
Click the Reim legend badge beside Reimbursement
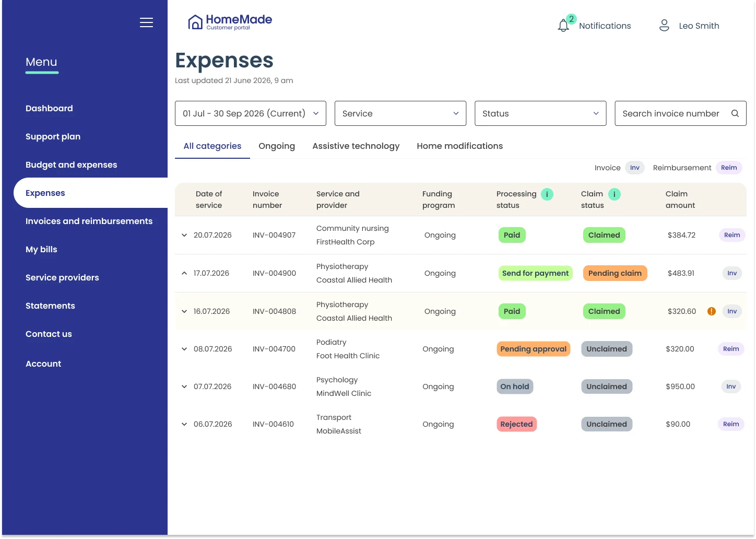[x=729, y=168]
